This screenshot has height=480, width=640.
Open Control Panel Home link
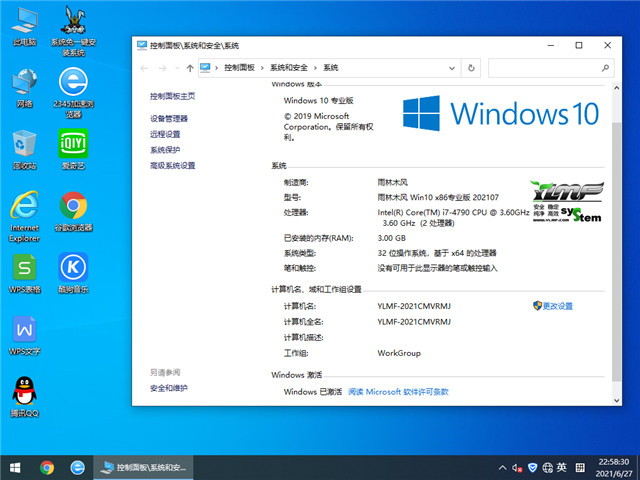pos(173,96)
